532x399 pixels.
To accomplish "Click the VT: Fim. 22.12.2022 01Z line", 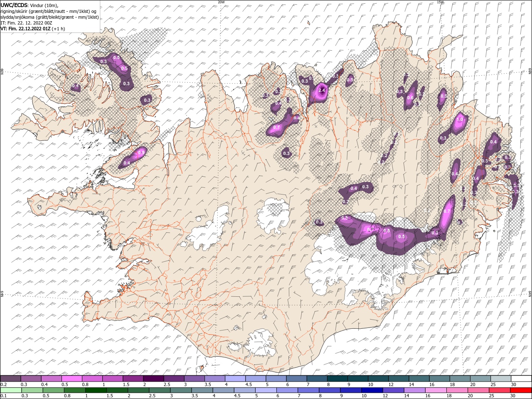I will 26,29.
